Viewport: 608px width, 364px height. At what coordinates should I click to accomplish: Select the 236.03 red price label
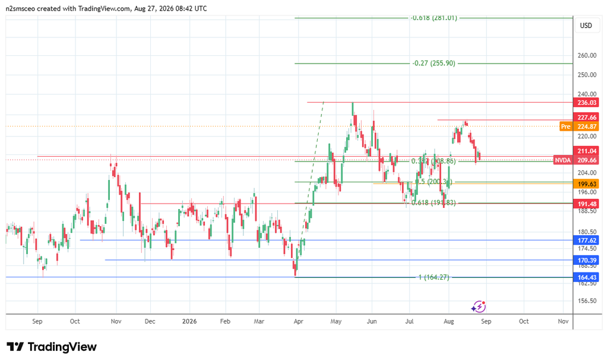586,103
